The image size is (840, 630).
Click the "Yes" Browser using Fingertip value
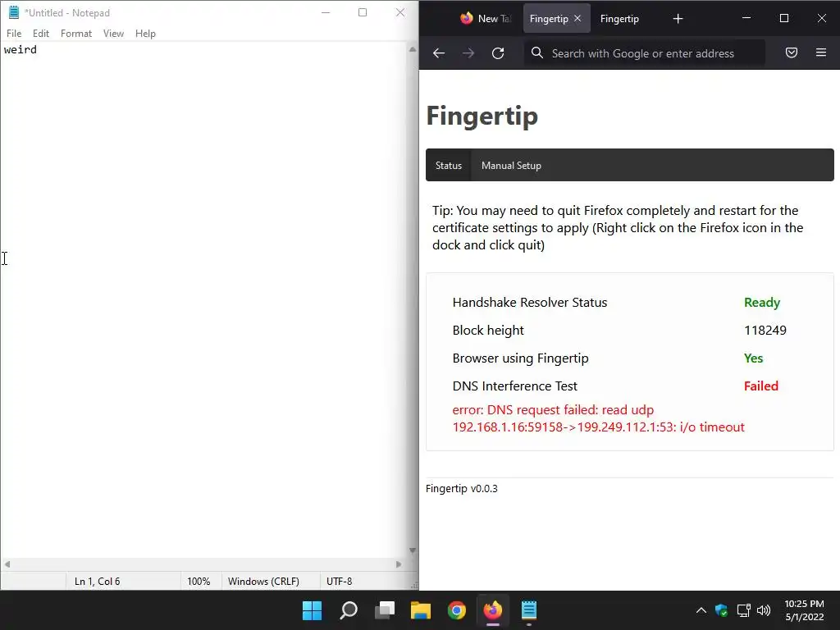753,358
